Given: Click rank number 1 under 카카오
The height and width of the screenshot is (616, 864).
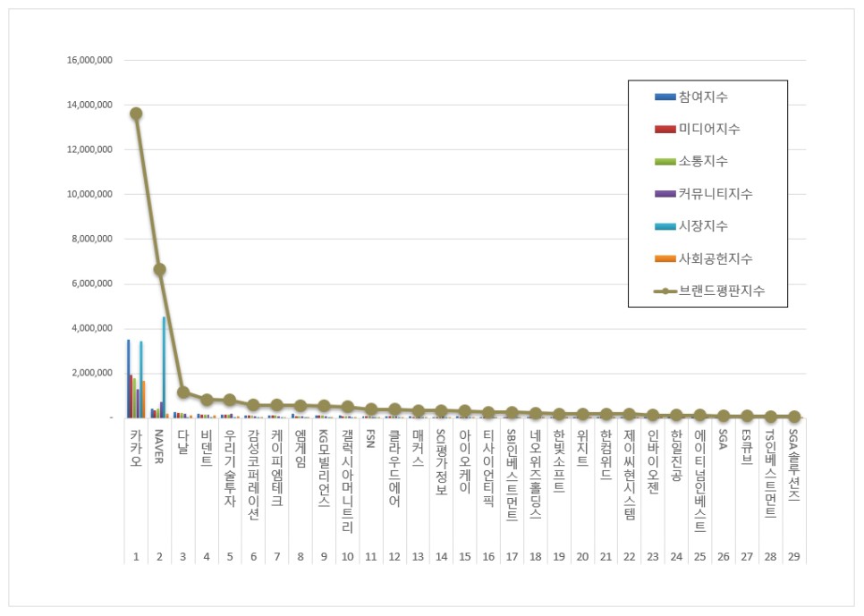Looking at the screenshot, I should click(136, 556).
